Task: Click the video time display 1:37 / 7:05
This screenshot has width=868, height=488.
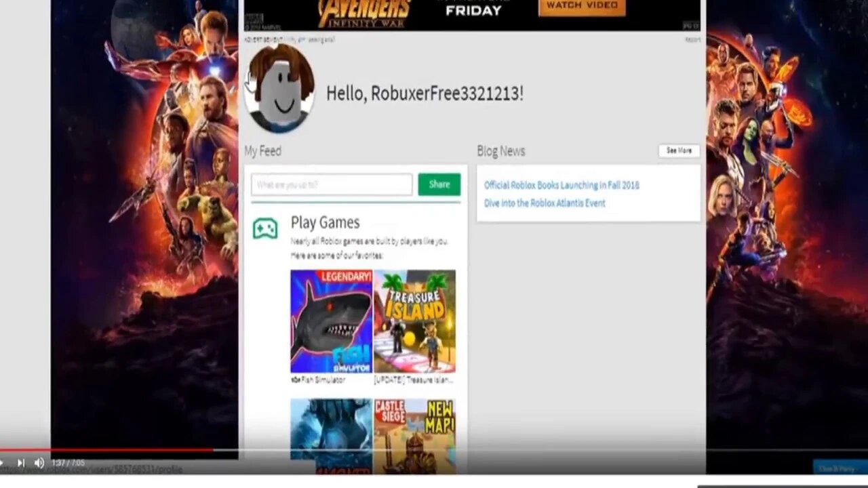Action: click(x=68, y=463)
